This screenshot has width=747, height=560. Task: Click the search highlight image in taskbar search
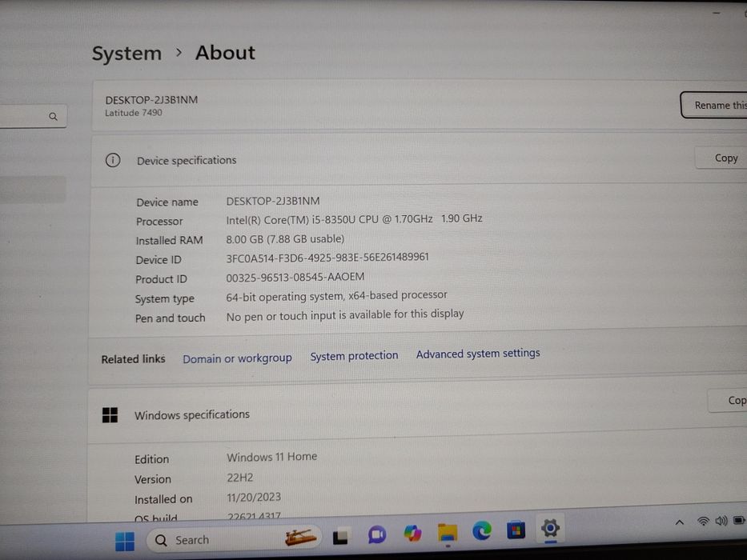300,537
